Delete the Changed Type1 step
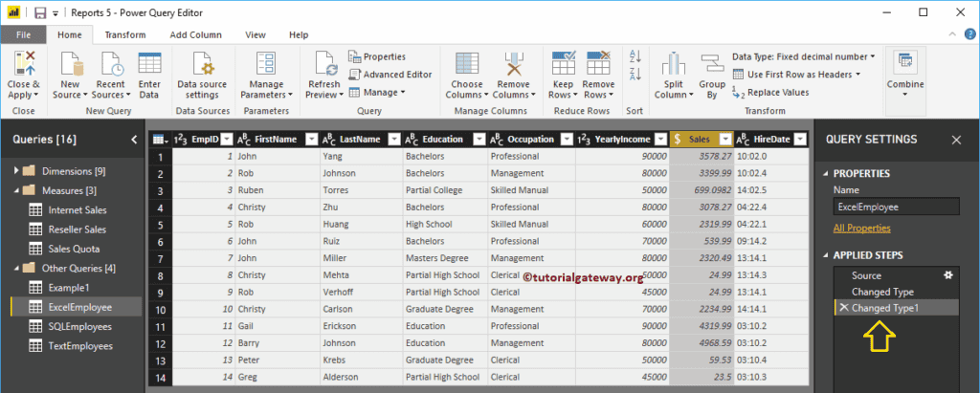Viewport: 980px width, 393px height. (x=844, y=307)
